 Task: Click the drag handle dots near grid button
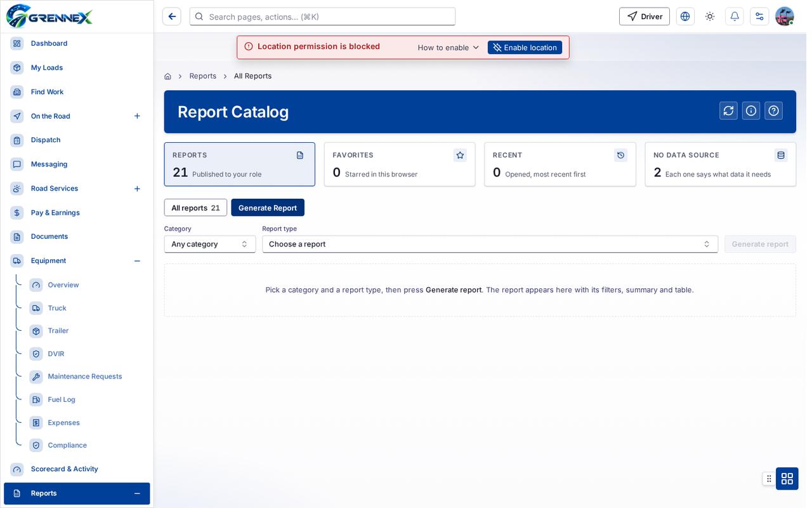[x=769, y=478]
